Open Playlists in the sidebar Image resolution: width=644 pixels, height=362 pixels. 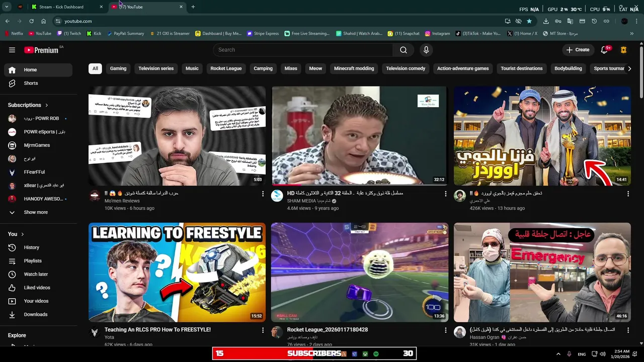(x=38, y=261)
